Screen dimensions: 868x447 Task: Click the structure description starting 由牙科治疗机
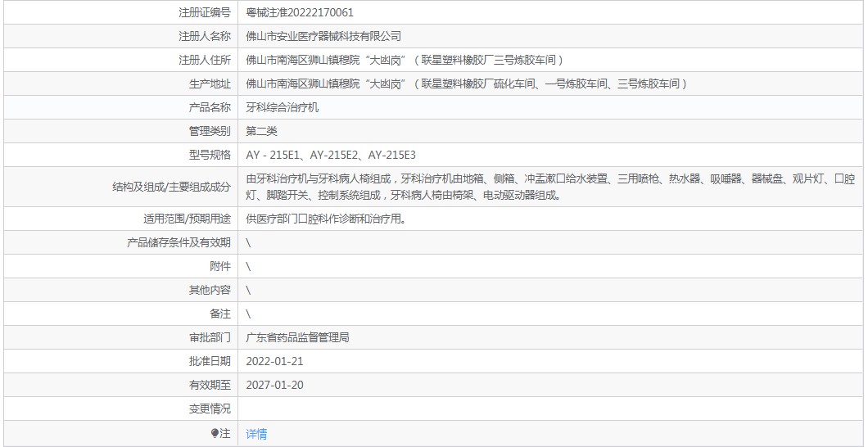(550, 187)
